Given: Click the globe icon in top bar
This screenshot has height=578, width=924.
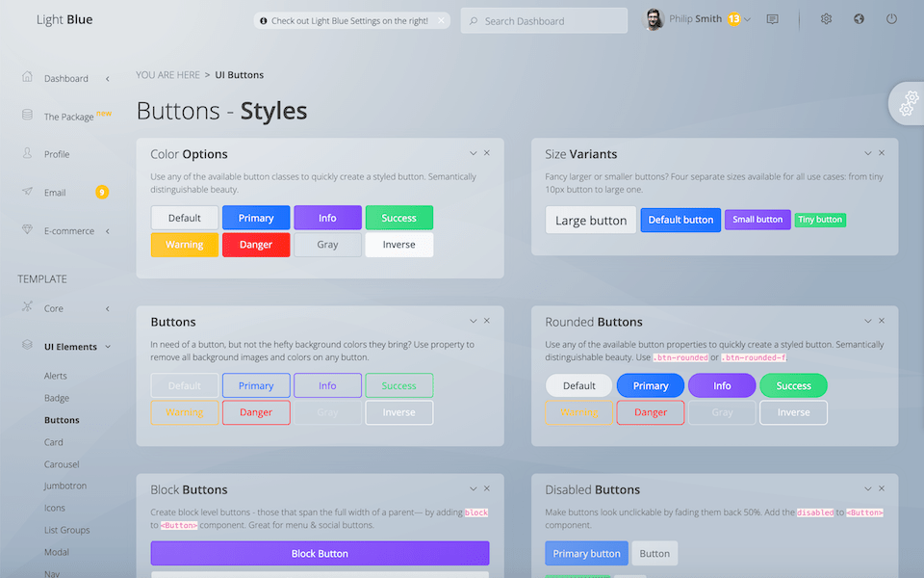Looking at the screenshot, I should point(859,19).
